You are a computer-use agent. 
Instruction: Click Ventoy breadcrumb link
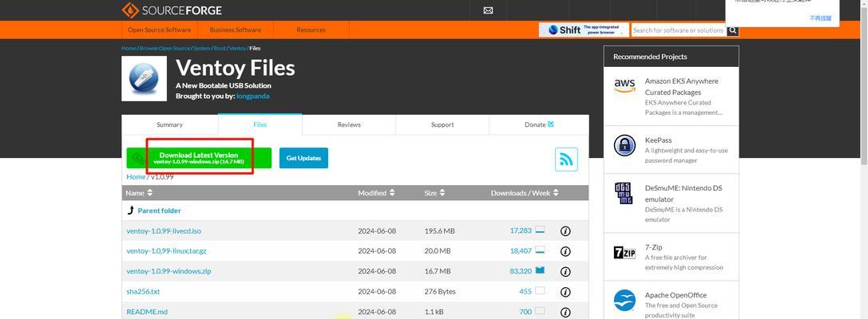coord(237,48)
